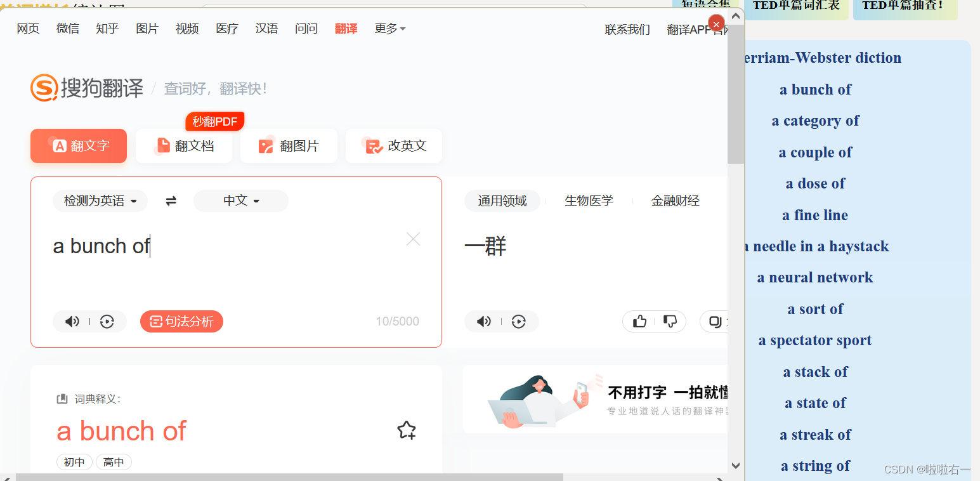Select 翻图片 tab
The height and width of the screenshot is (481, 980).
click(x=289, y=146)
